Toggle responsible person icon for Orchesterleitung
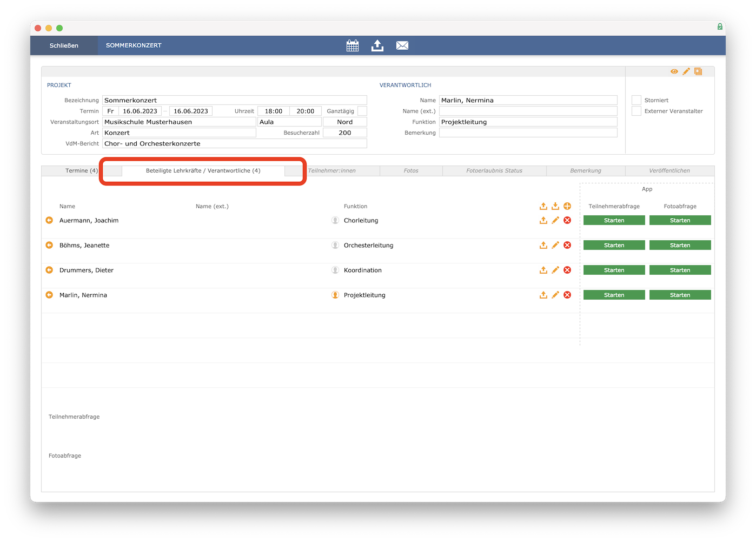The image size is (756, 542). click(335, 245)
